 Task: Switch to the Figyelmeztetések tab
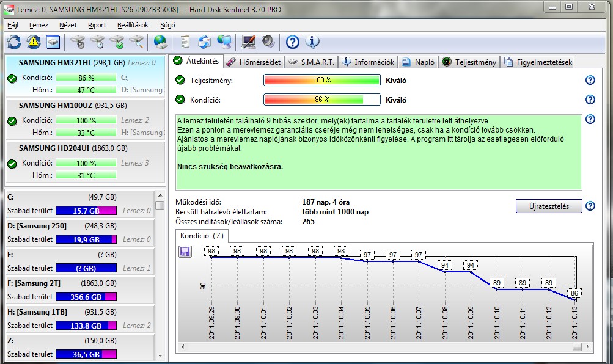[x=538, y=62]
